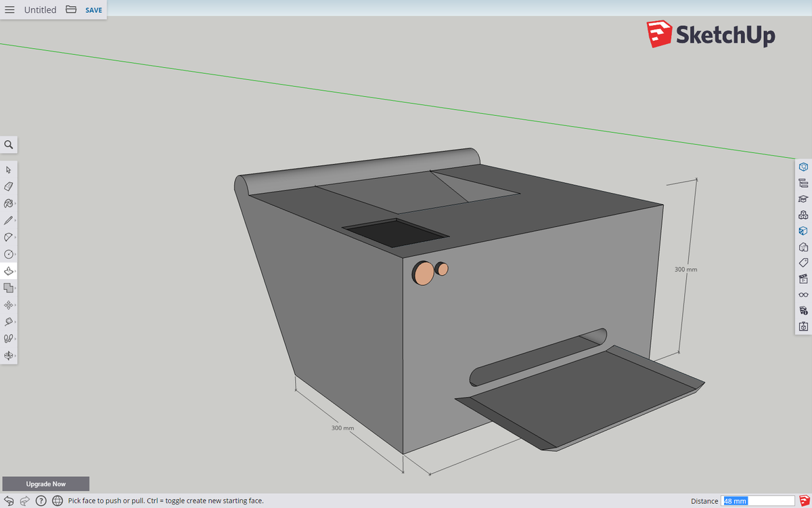Select the Orbit tool

click(x=9, y=355)
